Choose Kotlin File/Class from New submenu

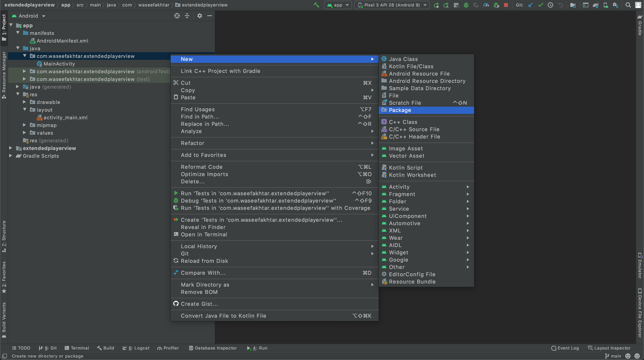[411, 66]
